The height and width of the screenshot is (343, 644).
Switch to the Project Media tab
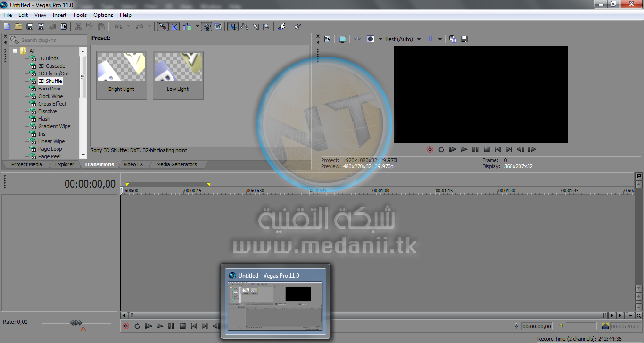click(x=26, y=164)
